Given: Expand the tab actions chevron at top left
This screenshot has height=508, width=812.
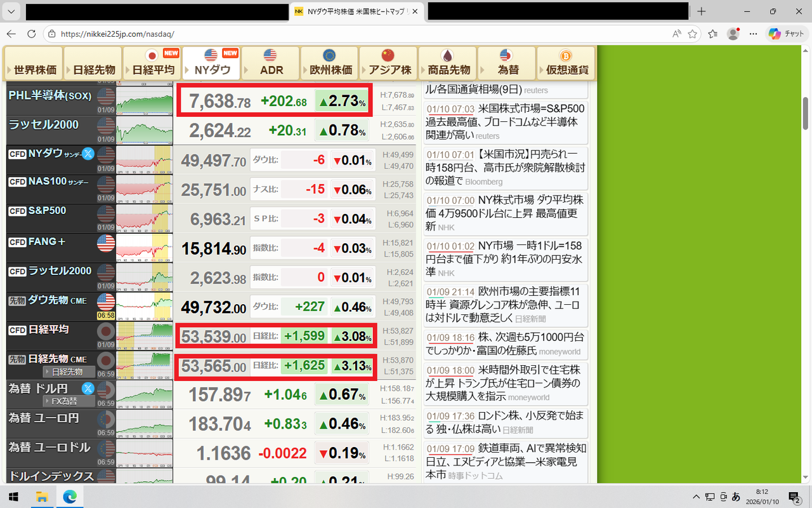Looking at the screenshot, I should tap(12, 11).
